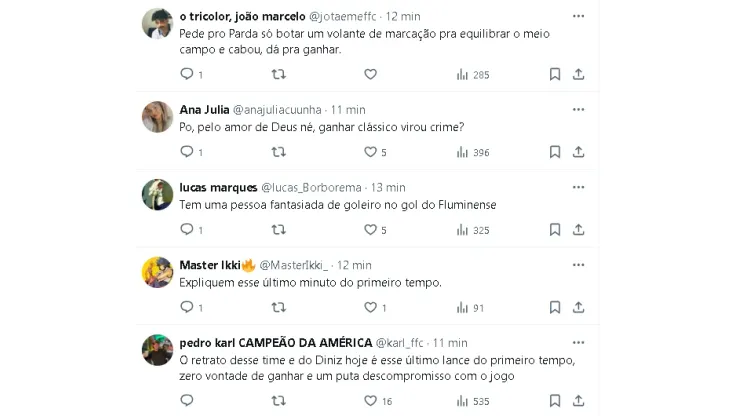View analytics on pedro karl's tweet
Screen dimensions: 740x416
(462, 402)
